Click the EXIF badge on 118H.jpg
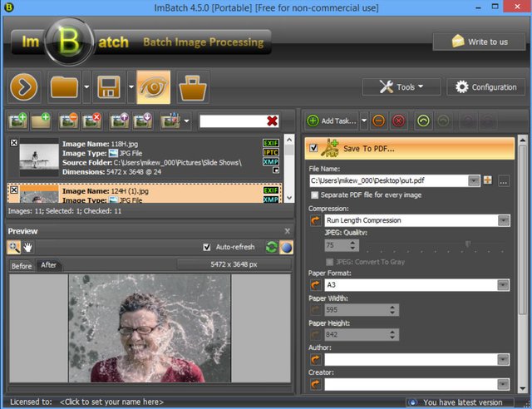The width and height of the screenshot is (532, 409). pyautogui.click(x=271, y=143)
